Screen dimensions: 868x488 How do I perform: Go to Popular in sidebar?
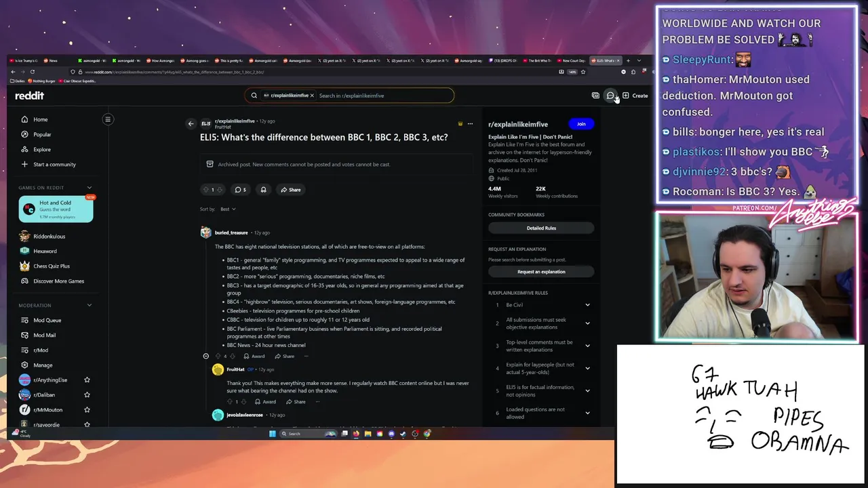tap(42, 134)
